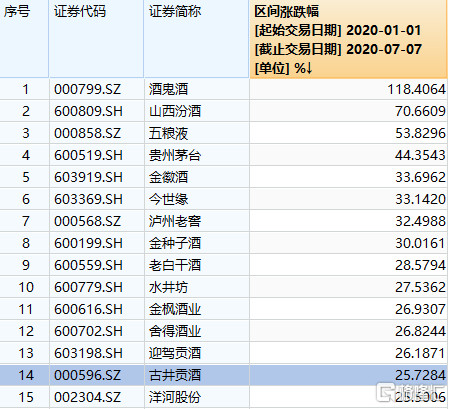Select row number 15
Screen dimensions: 451x409
pyautogui.click(x=26, y=397)
